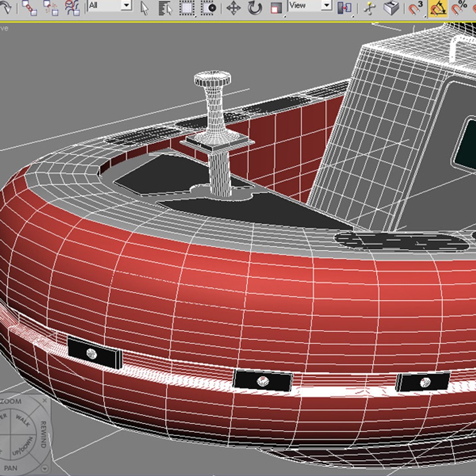Choose the Rectangular Selection Region tool

(x=187, y=8)
